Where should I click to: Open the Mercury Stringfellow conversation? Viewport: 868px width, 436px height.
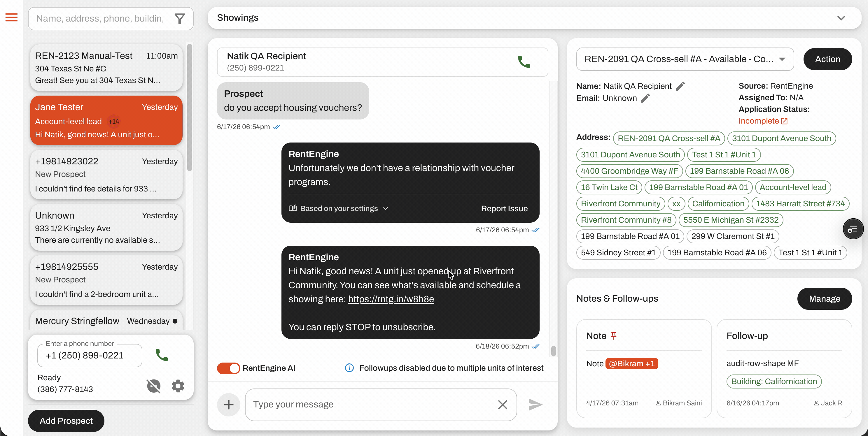[x=106, y=320]
